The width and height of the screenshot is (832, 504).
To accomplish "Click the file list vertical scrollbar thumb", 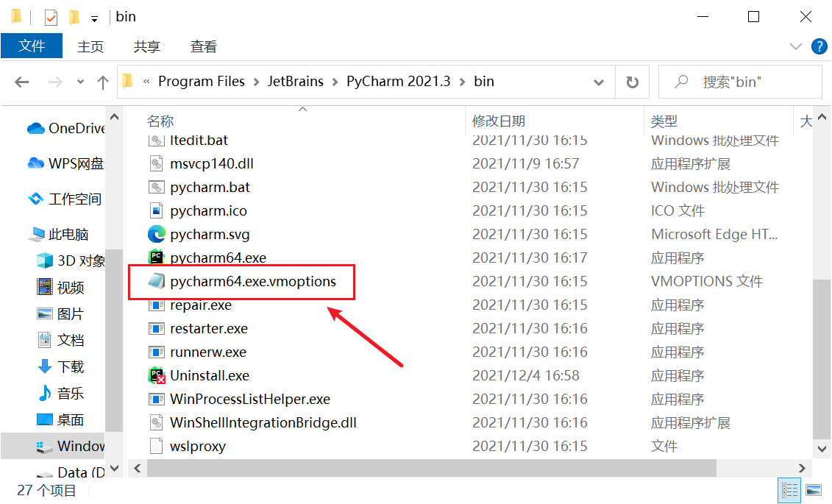I will click(822, 360).
